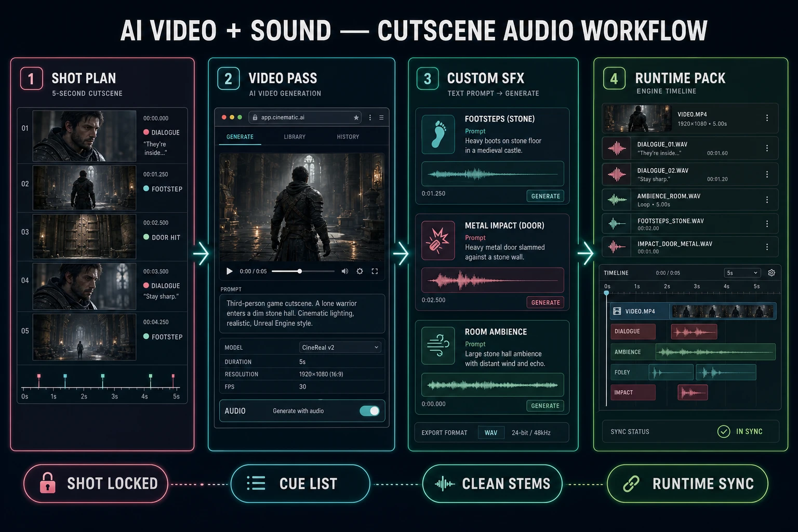This screenshot has height=532, width=798.
Task: Select the first Foley clip on the timeline
Action: (x=671, y=372)
